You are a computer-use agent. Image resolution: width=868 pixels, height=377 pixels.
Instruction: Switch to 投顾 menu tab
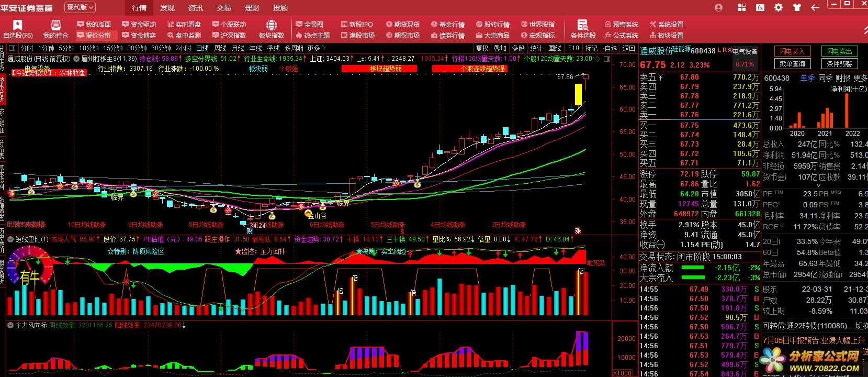280,7
